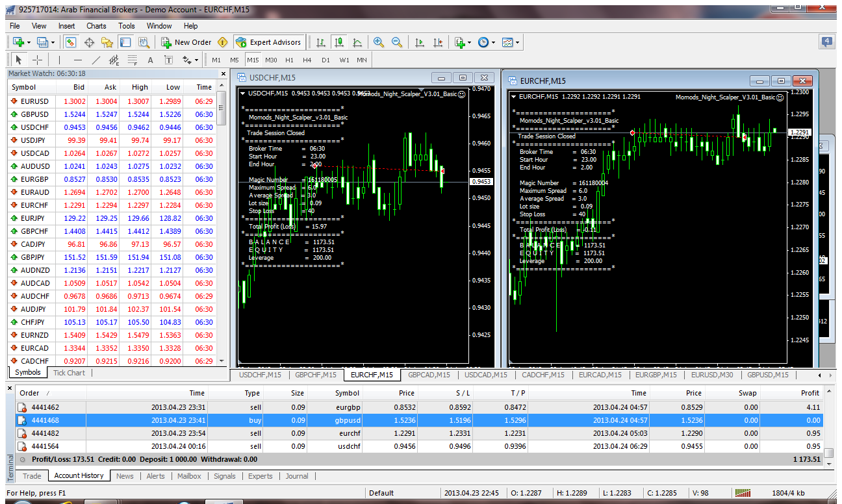Open the Navigator panel icon

tap(107, 42)
